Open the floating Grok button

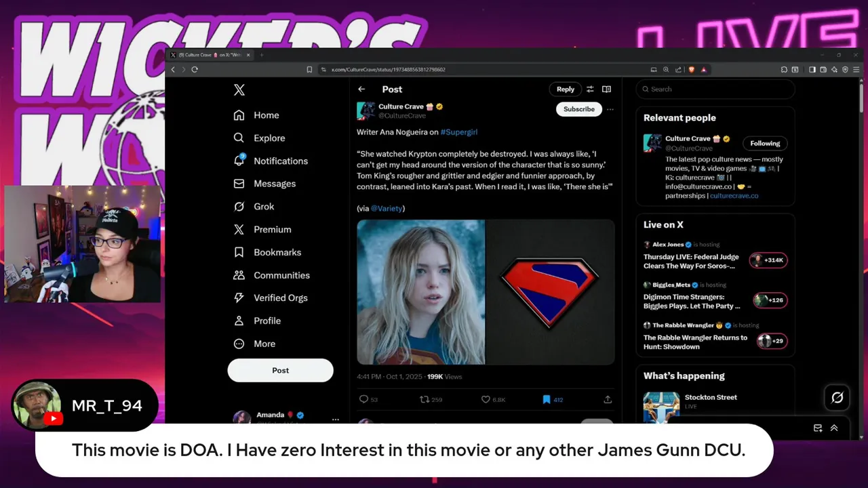[x=837, y=398]
